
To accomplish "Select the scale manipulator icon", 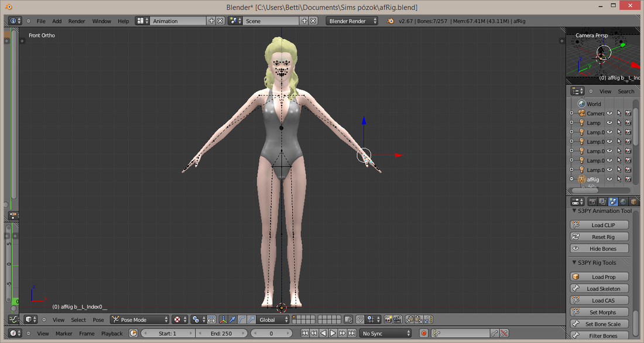I will [x=251, y=320].
